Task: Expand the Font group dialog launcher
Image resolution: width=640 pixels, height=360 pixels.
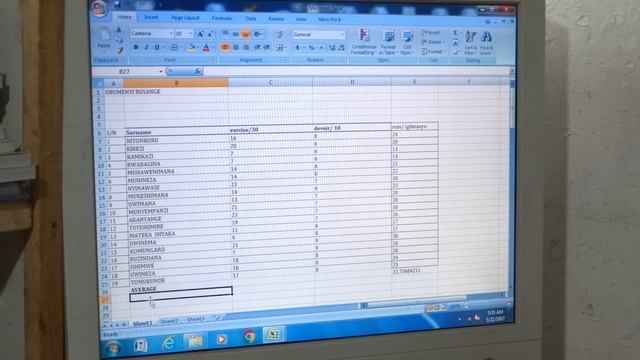Action: [x=214, y=60]
